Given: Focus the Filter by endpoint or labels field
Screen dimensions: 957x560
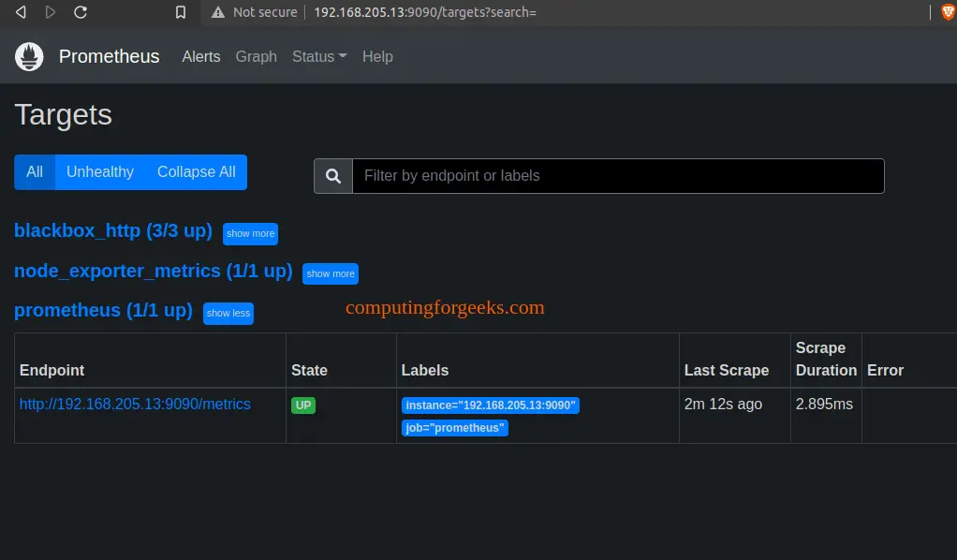Looking at the screenshot, I should [x=618, y=176].
